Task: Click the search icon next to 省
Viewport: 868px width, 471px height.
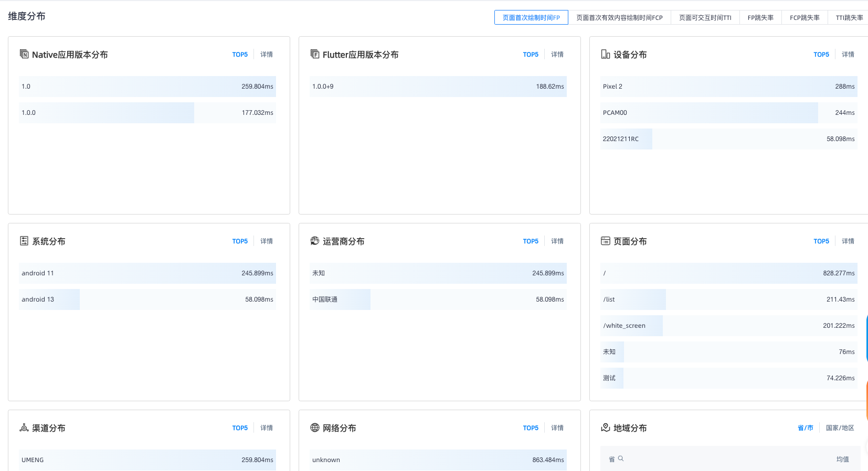Action: click(621, 459)
